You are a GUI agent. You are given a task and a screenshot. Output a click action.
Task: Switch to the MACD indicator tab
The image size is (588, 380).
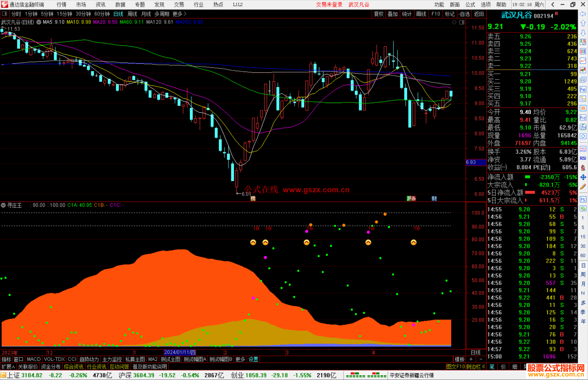[x=33, y=359]
